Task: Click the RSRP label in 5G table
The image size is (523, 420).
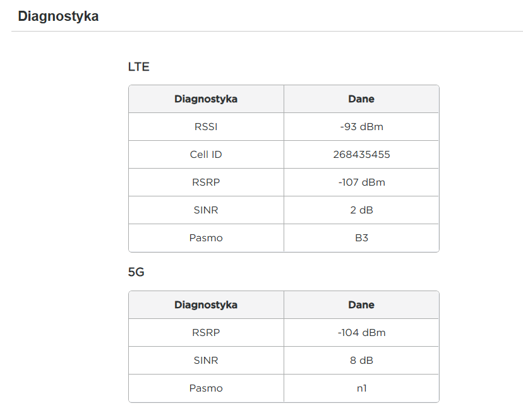Action: (x=206, y=333)
